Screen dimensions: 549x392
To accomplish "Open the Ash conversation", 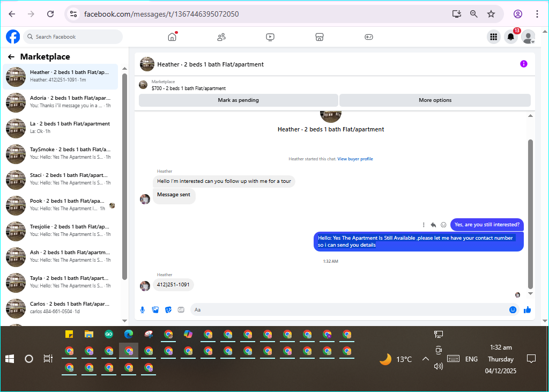I will (60, 257).
